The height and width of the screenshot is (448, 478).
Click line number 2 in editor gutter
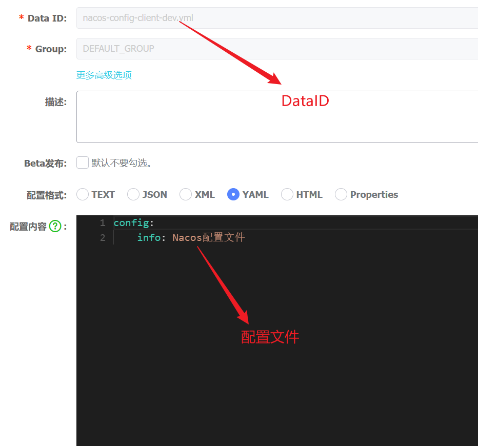click(x=103, y=237)
